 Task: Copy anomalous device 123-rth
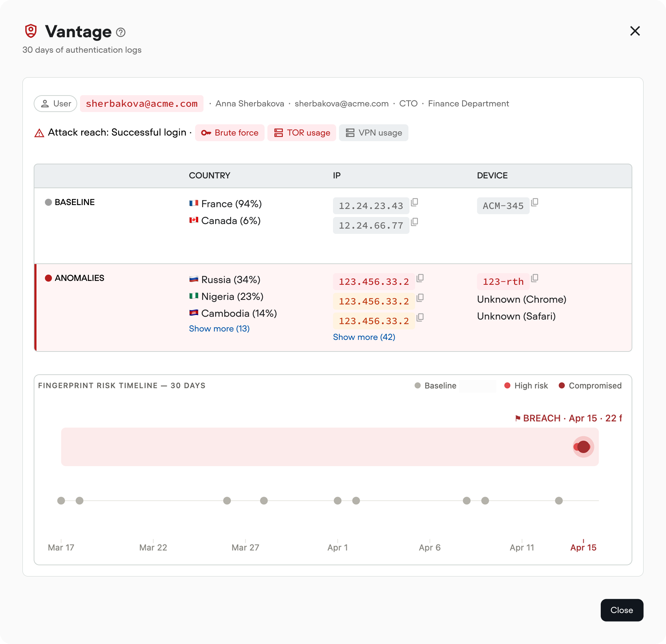pos(535,278)
